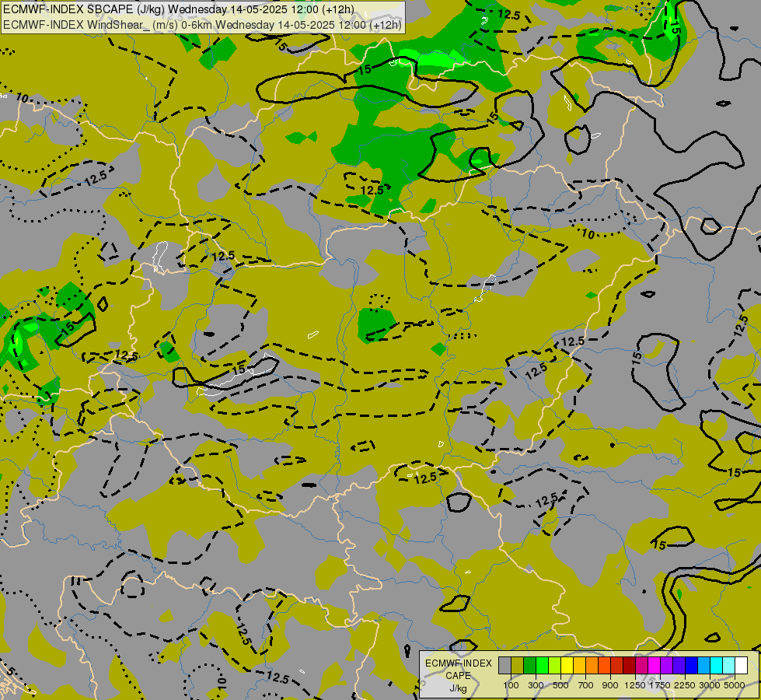The width and height of the screenshot is (761, 700).
Task: Click the CAPE label in the legend box
Action: 458,676
